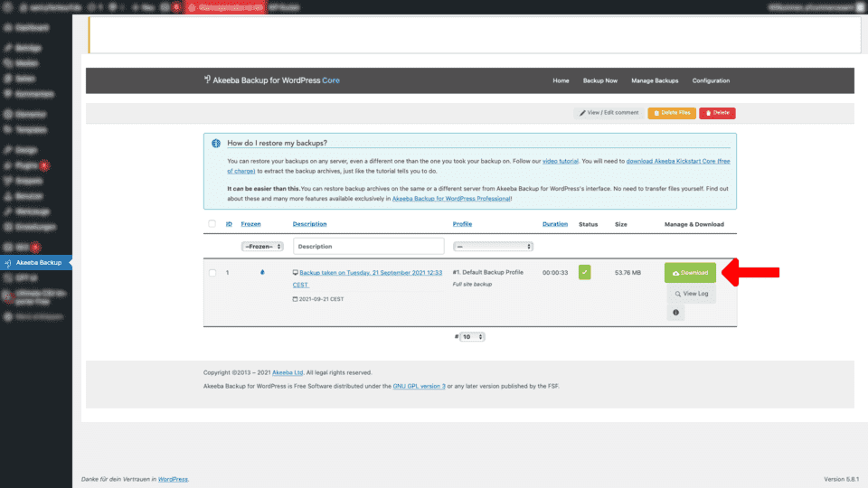Click the monitor icon before backup description

[x=295, y=272]
